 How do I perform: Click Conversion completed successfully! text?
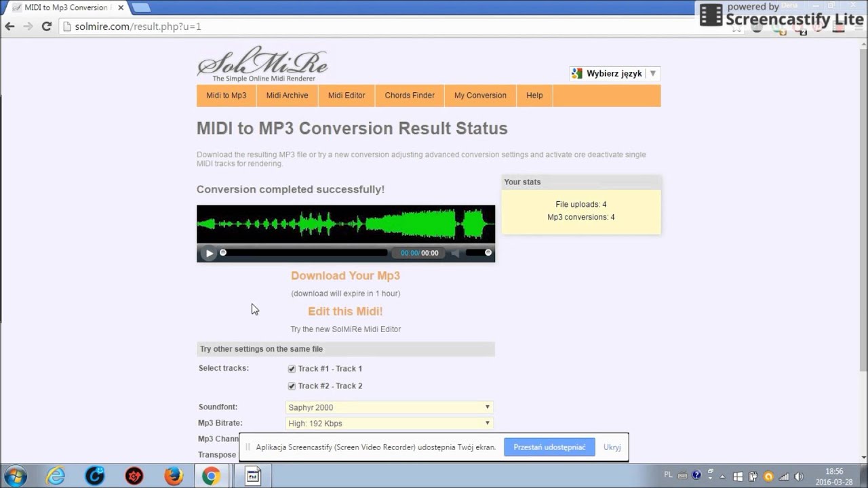click(x=290, y=189)
